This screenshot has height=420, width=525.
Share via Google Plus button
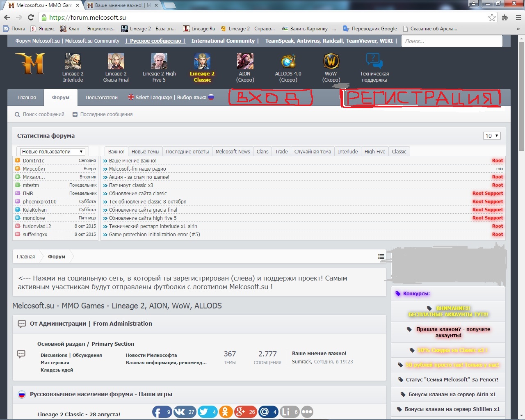click(245, 412)
